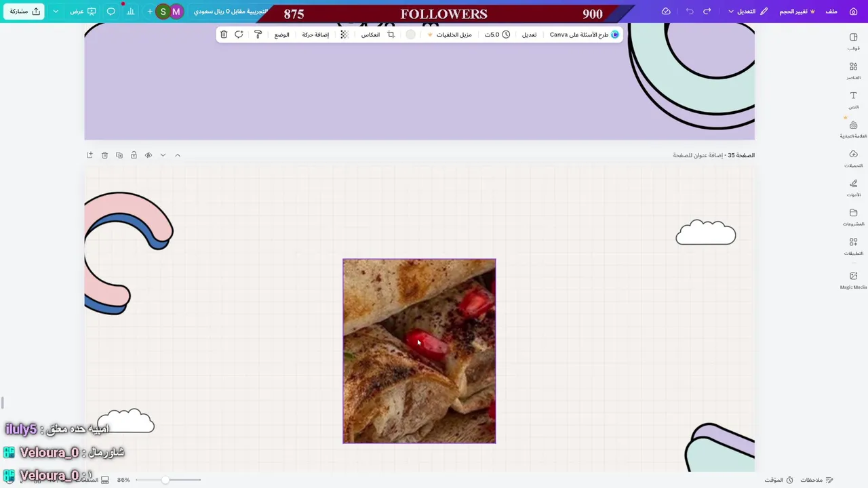Viewport: 868px width, 488px height.
Task: Open ملاحظات (Notes) at the bottom
Action: tap(816, 480)
